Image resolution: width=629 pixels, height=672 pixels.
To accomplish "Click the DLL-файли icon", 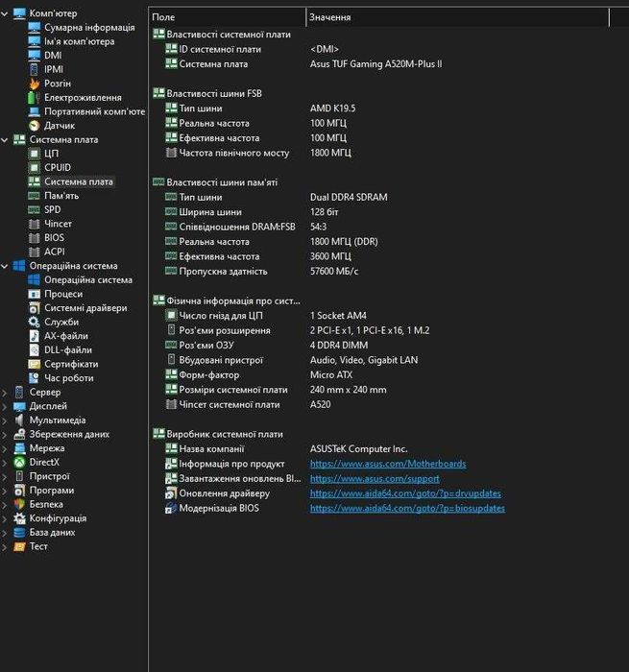I will tap(35, 350).
